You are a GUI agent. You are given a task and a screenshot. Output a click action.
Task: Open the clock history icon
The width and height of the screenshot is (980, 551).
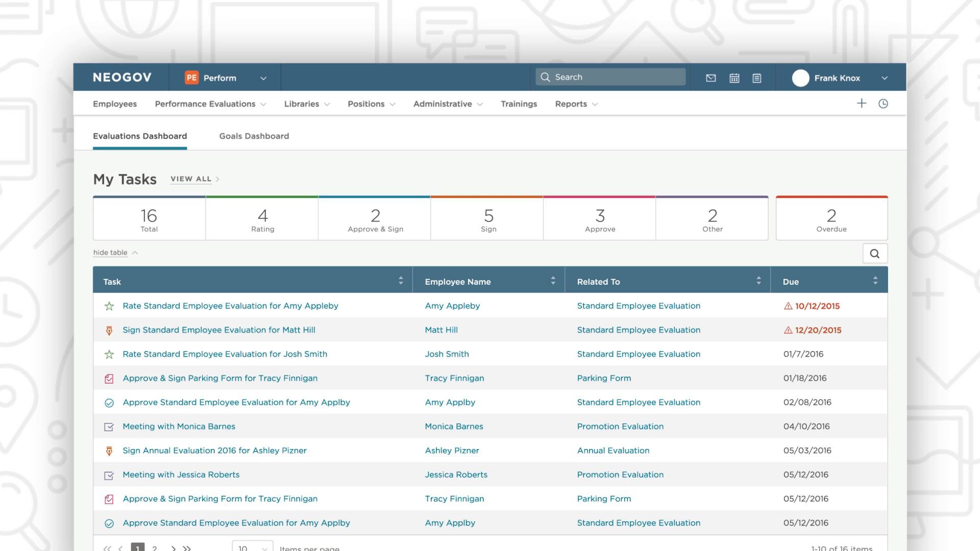(883, 104)
